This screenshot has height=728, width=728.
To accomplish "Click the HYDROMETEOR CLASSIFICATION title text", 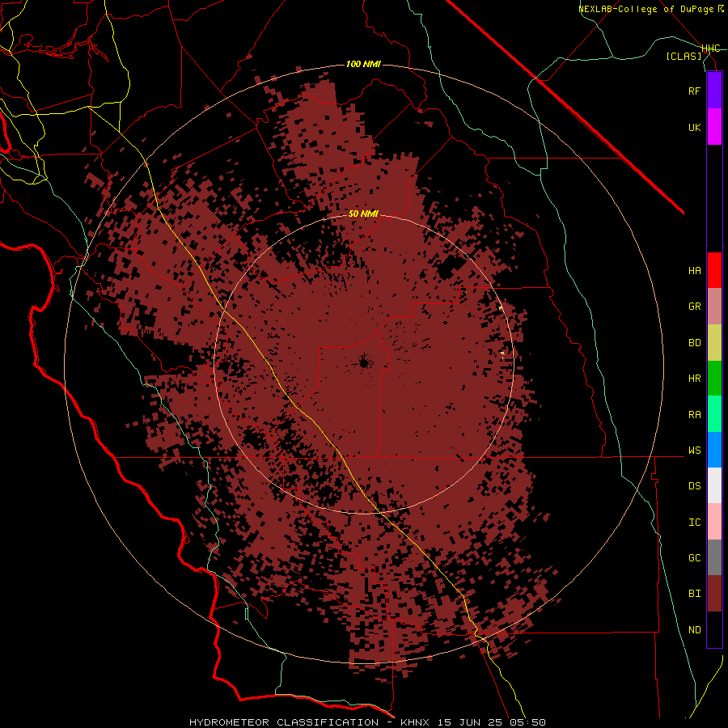I will pyautogui.click(x=284, y=722).
